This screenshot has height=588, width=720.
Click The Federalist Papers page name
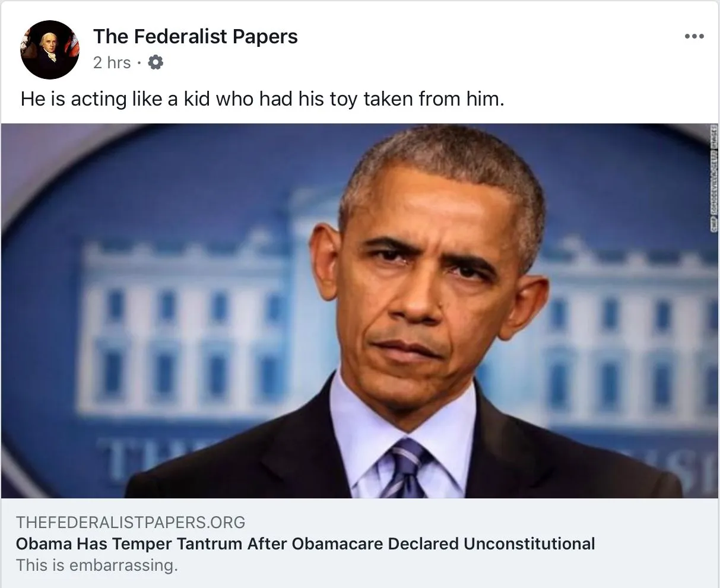[x=195, y=37]
